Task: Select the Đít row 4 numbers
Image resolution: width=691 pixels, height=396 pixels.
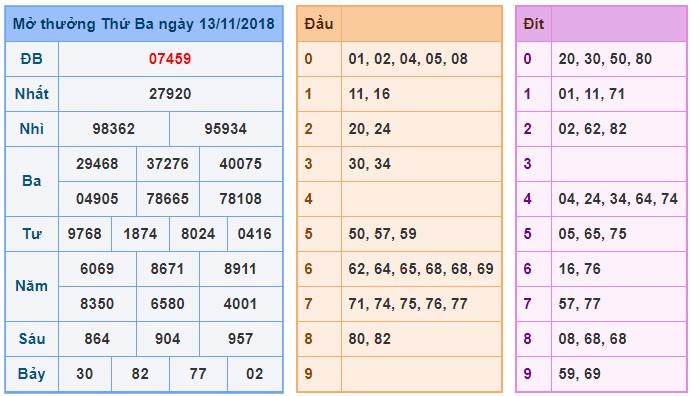Action: 618,199
